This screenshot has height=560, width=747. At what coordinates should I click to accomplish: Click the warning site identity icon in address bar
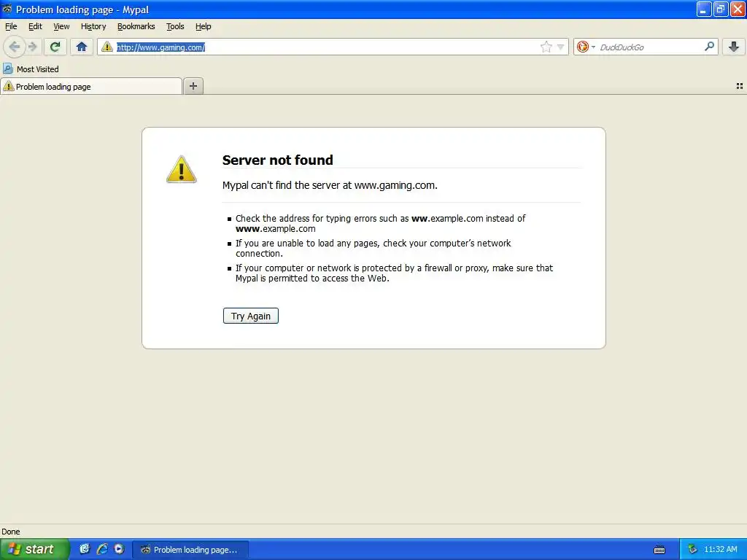[x=107, y=47]
